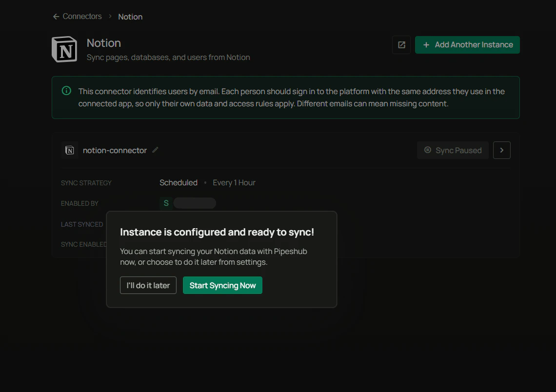The width and height of the screenshot is (556, 392).
Task: Edit instance name via pencil icon
Action: [x=155, y=150]
